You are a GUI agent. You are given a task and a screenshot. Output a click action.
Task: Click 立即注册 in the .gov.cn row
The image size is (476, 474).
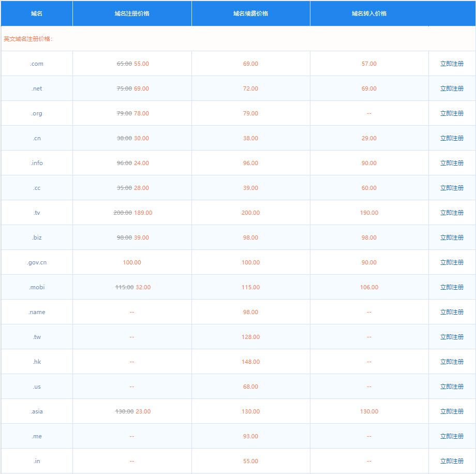452,262
